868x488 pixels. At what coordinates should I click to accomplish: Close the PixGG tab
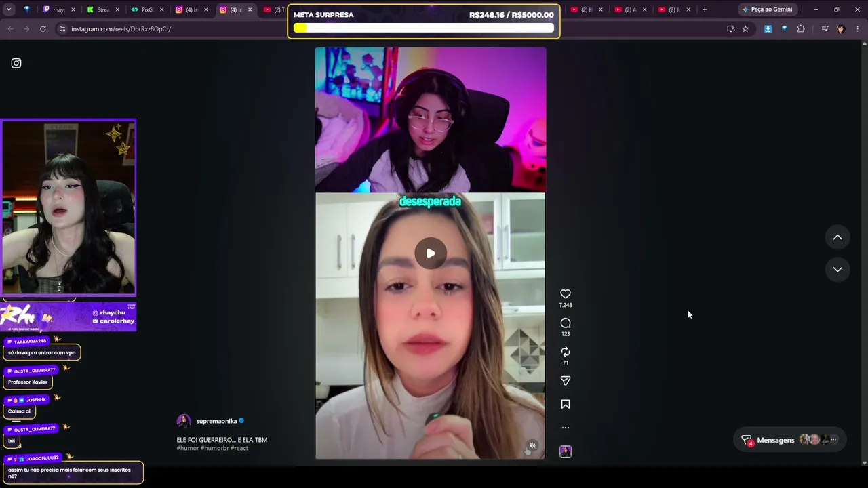click(162, 9)
